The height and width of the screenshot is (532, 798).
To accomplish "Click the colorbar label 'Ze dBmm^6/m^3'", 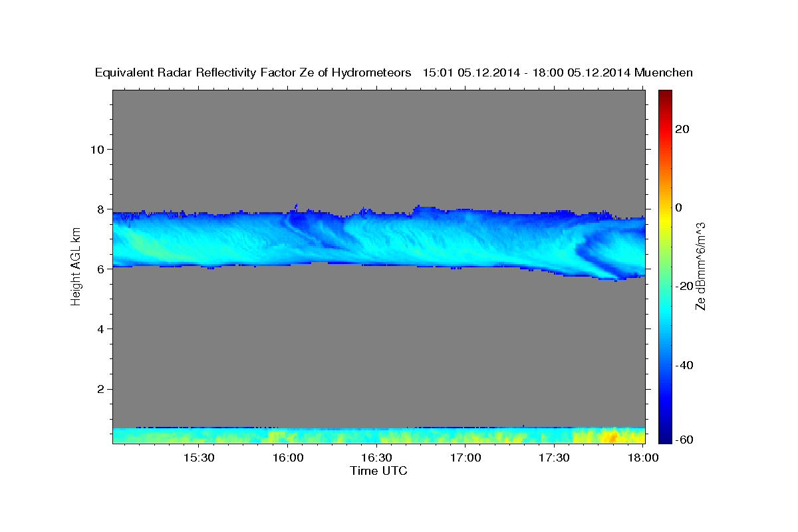I will point(700,267).
